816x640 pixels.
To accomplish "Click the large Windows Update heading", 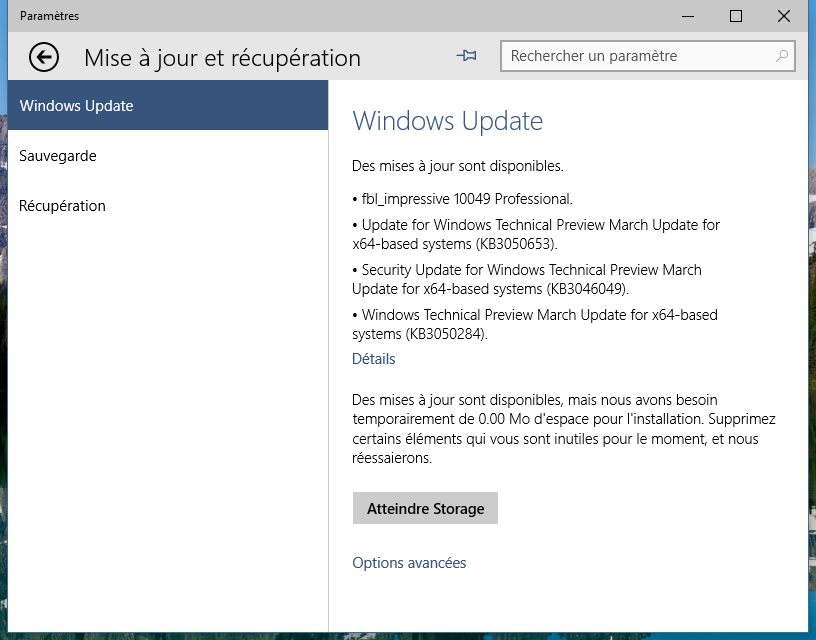I will tap(448, 121).
